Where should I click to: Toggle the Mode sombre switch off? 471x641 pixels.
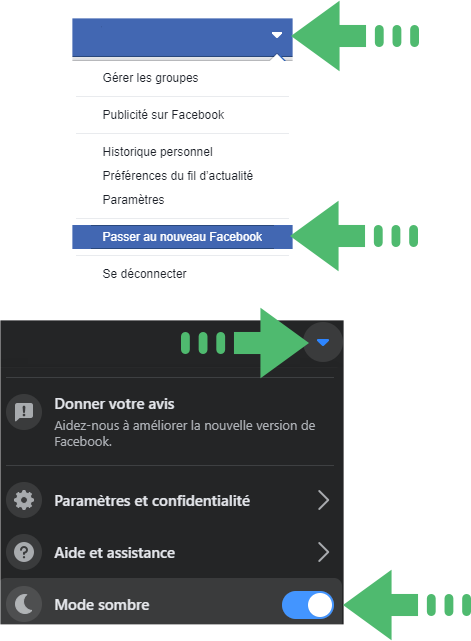[308, 605]
